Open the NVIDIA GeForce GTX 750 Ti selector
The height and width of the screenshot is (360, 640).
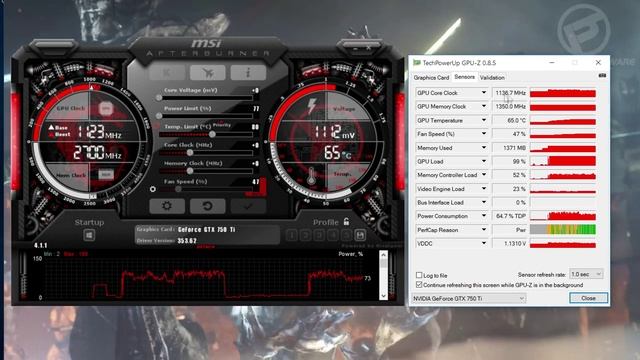point(468,298)
